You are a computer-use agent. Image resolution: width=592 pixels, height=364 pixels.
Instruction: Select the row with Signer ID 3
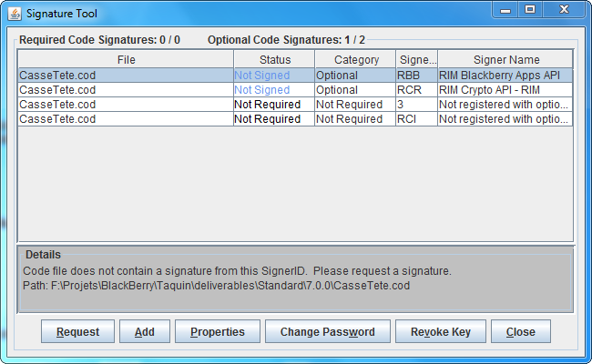(126, 105)
